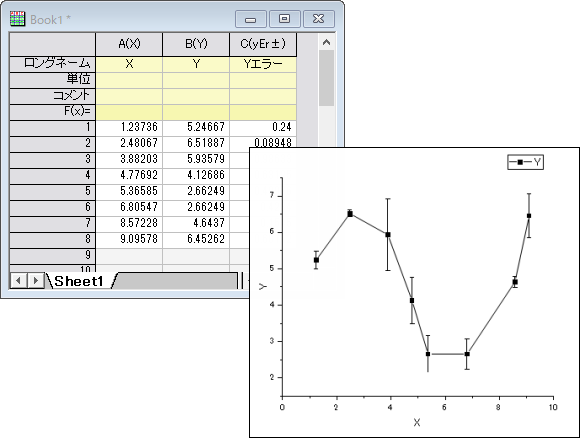Click the F(x)= cell for column B
The image size is (580, 438).
(196, 112)
